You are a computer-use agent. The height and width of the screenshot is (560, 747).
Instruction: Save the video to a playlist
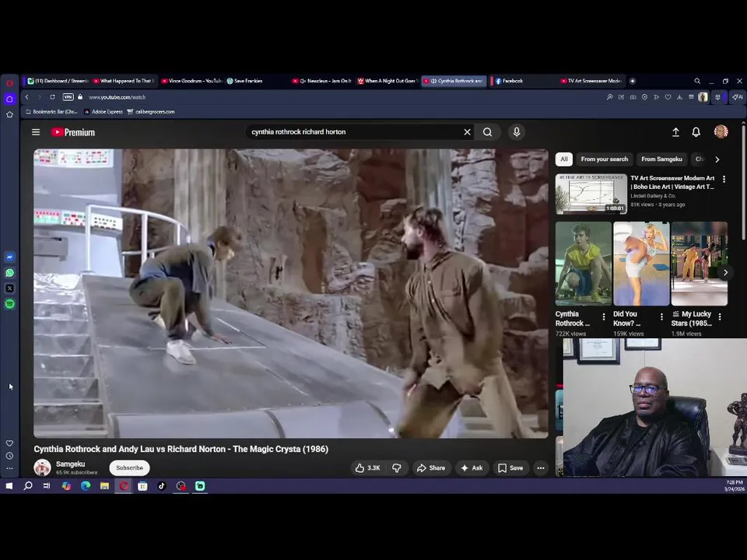[510, 468]
